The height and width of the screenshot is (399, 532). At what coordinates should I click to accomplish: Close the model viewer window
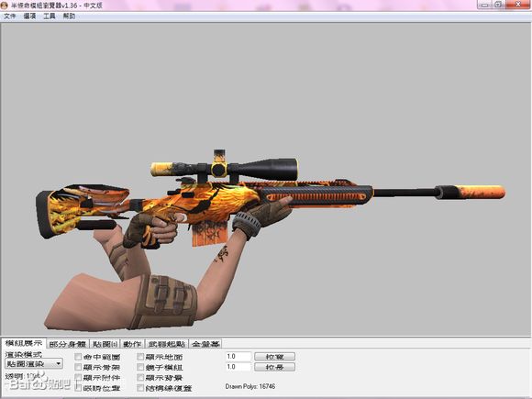518,5
